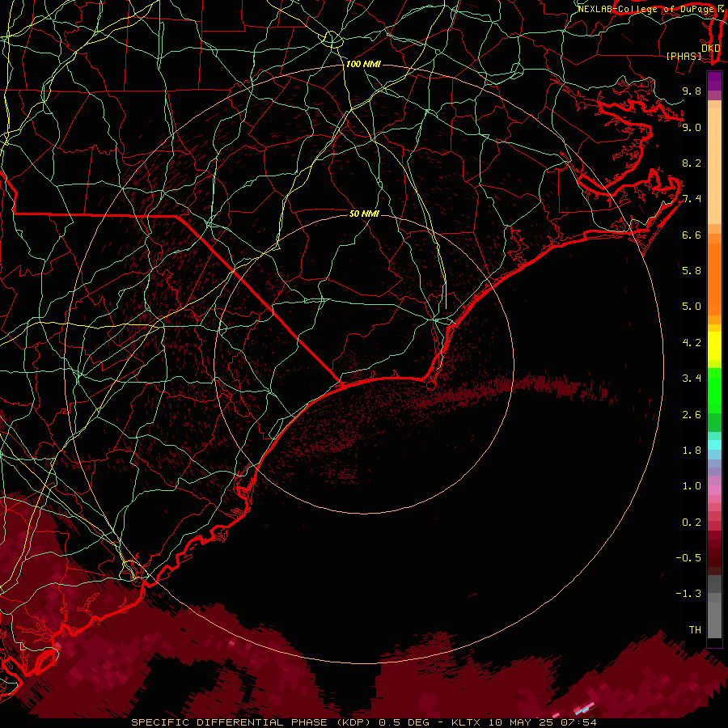Click the purple segment at the color bar top

714,82
